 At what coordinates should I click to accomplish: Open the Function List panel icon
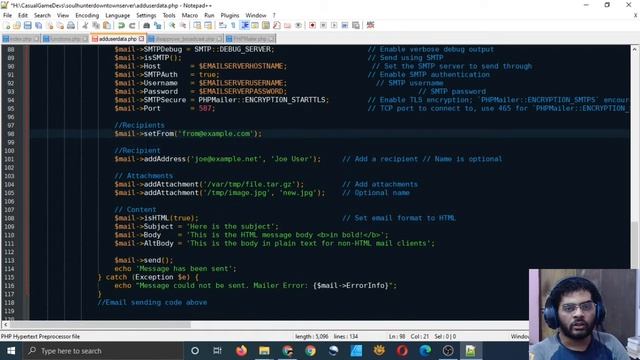point(277,25)
